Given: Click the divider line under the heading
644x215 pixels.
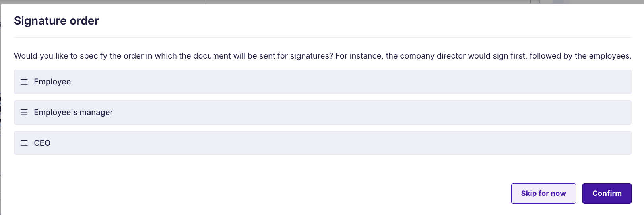Looking at the screenshot, I should [x=322, y=37].
